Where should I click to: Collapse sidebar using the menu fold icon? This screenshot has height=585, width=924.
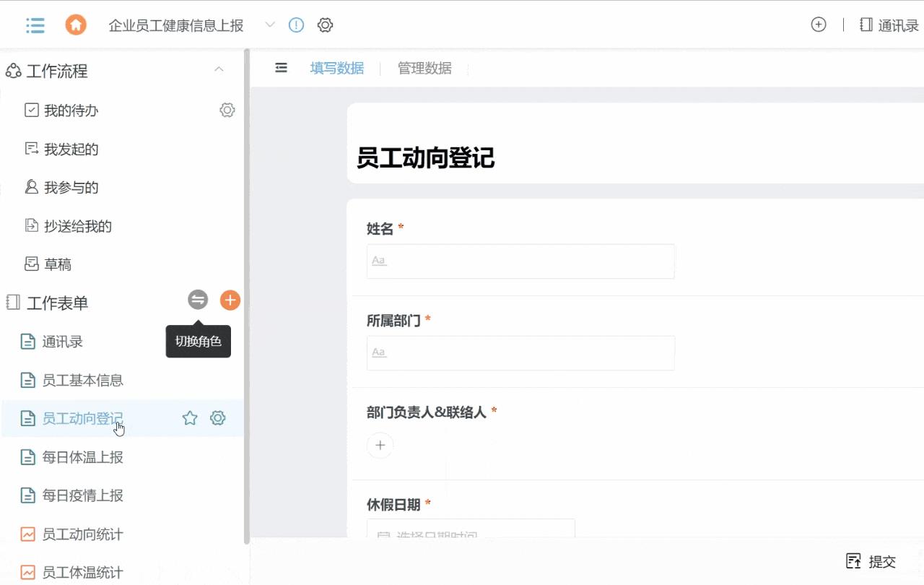[x=282, y=68]
